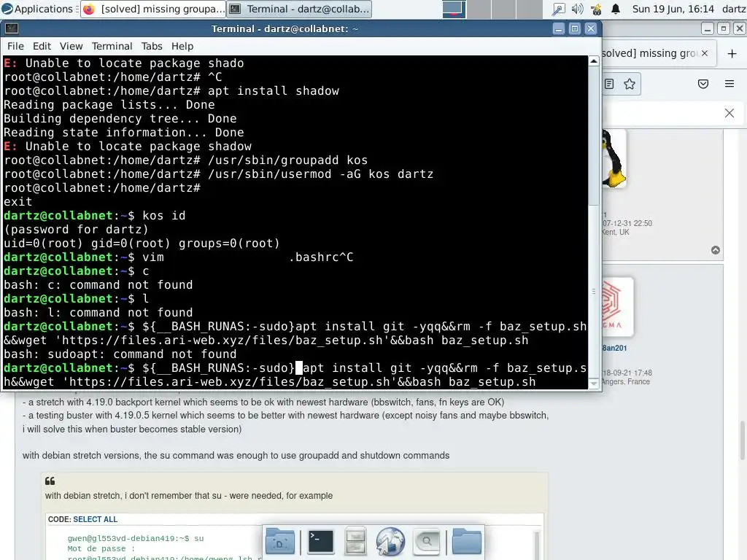
Task: Open the Firefox hamburger application menu
Action: point(729,85)
